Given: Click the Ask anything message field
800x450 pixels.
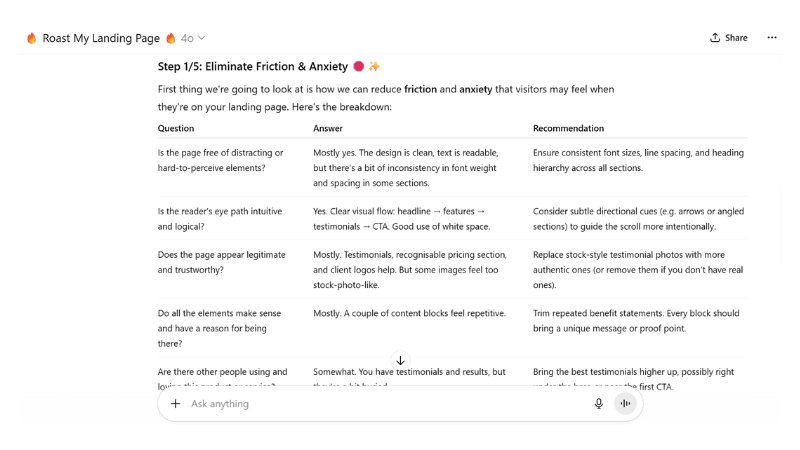Looking at the screenshot, I should coord(380,404).
